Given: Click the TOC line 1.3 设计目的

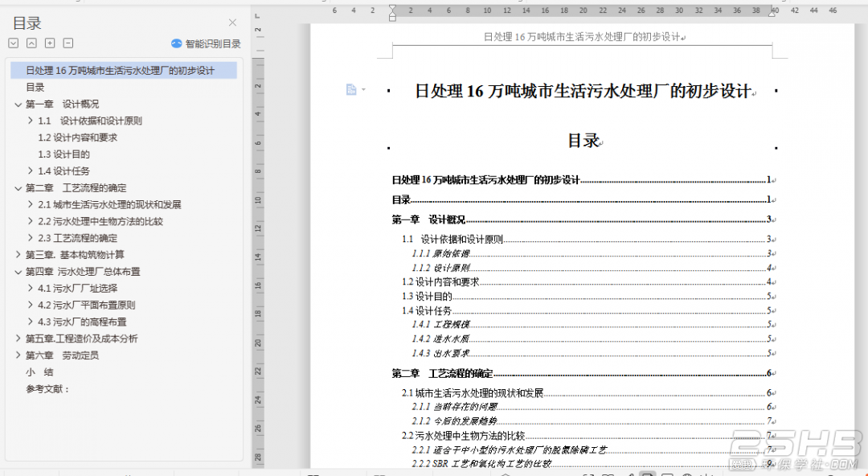Looking at the screenshot, I should pyautogui.click(x=587, y=296).
